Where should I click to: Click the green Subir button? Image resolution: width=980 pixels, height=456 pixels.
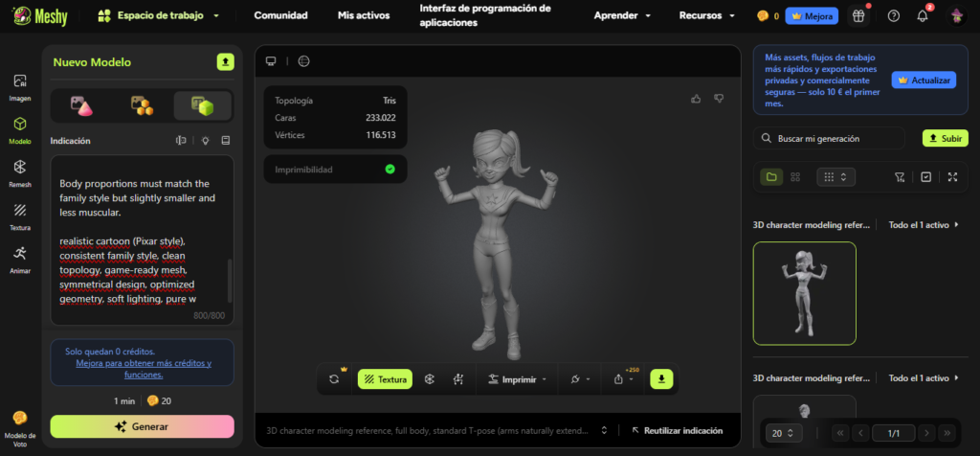click(x=946, y=138)
